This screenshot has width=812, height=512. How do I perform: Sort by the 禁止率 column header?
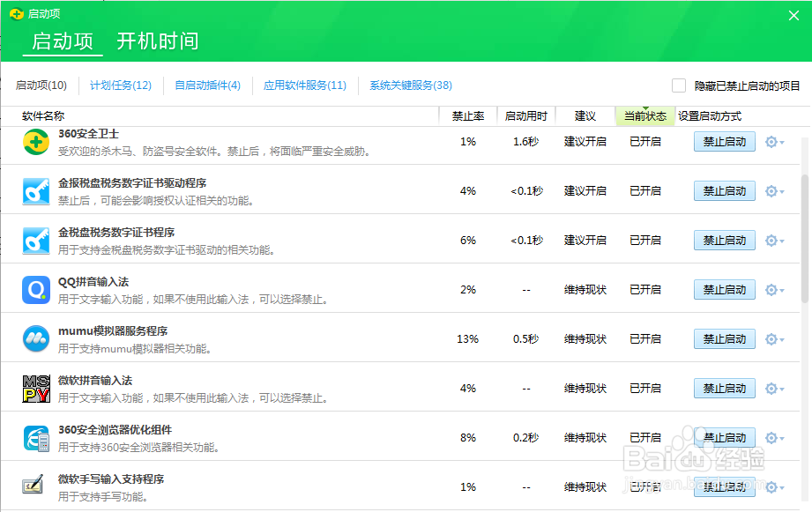point(468,116)
